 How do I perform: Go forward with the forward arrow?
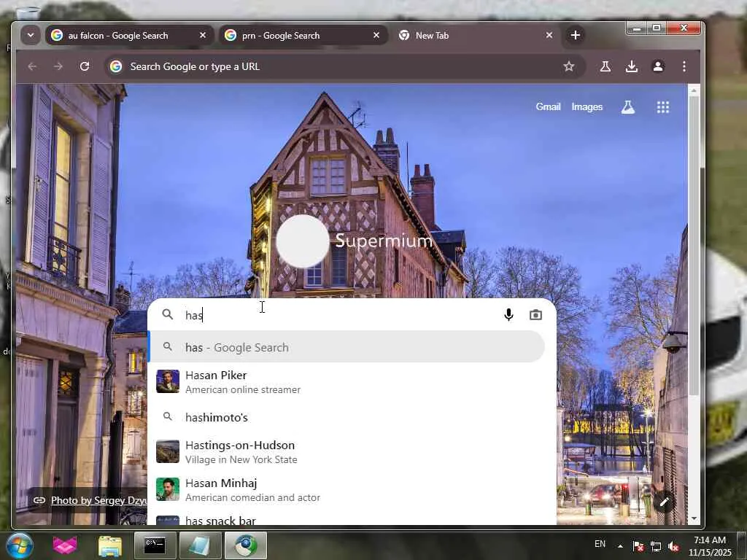click(58, 66)
